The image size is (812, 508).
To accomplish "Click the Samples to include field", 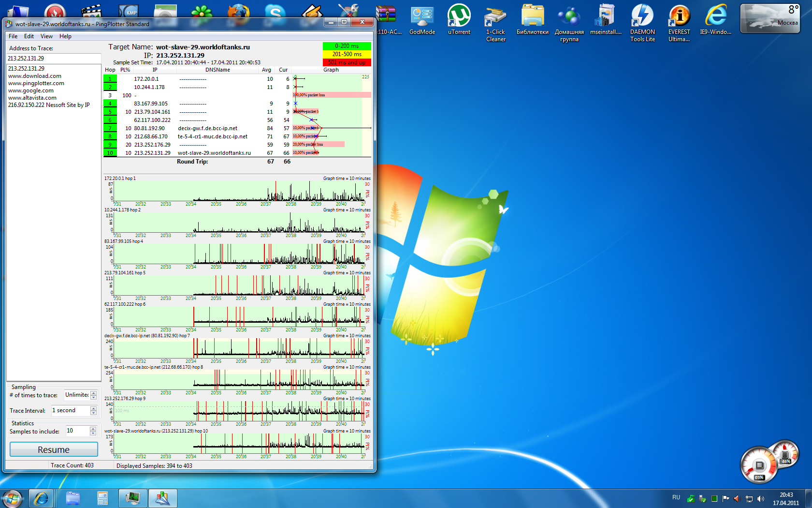I will click(x=77, y=431).
